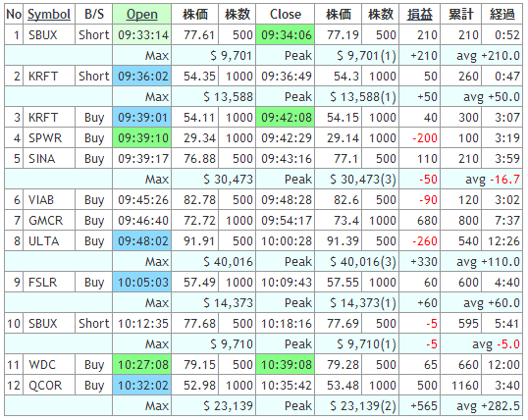Click the GMCR symbol cell

pyautogui.click(x=49, y=221)
